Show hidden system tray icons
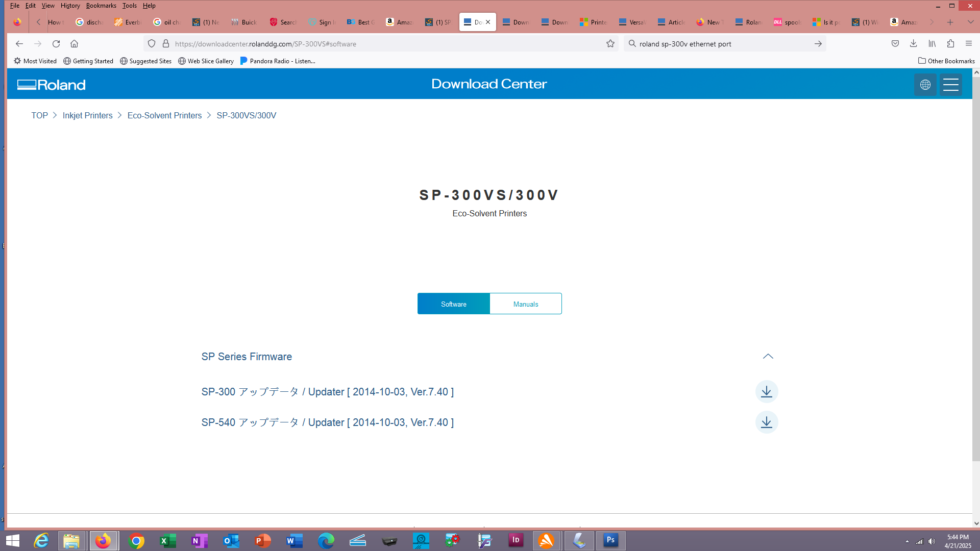Image resolution: width=980 pixels, height=551 pixels. [x=907, y=541]
